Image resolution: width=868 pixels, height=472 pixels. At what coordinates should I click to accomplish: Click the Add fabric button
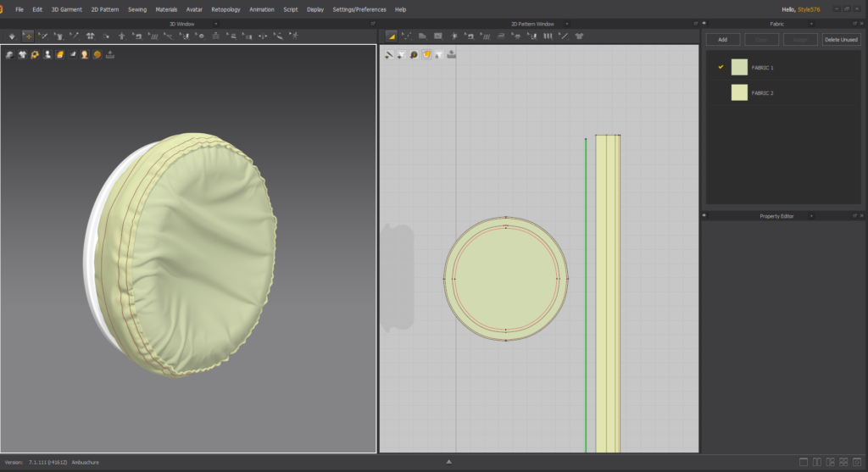(722, 40)
